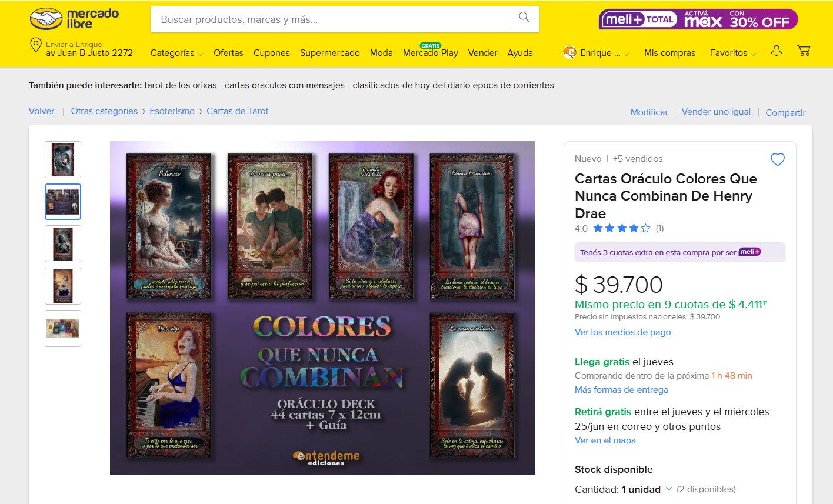Click the Modificar link
Image resolution: width=833 pixels, height=504 pixels.
point(649,112)
